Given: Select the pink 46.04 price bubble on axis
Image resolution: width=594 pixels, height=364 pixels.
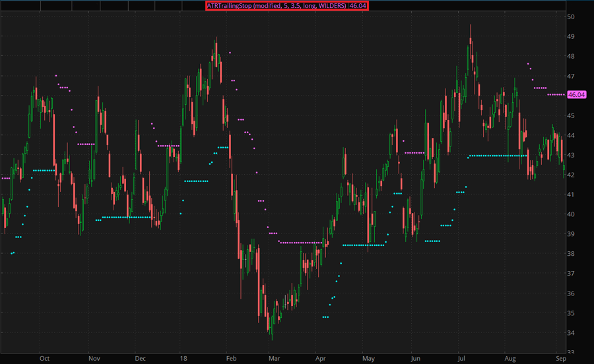Looking at the screenshot, I should (x=576, y=95).
